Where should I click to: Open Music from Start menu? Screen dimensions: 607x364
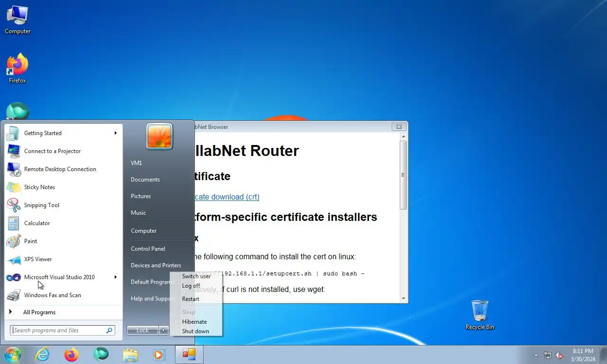(138, 213)
